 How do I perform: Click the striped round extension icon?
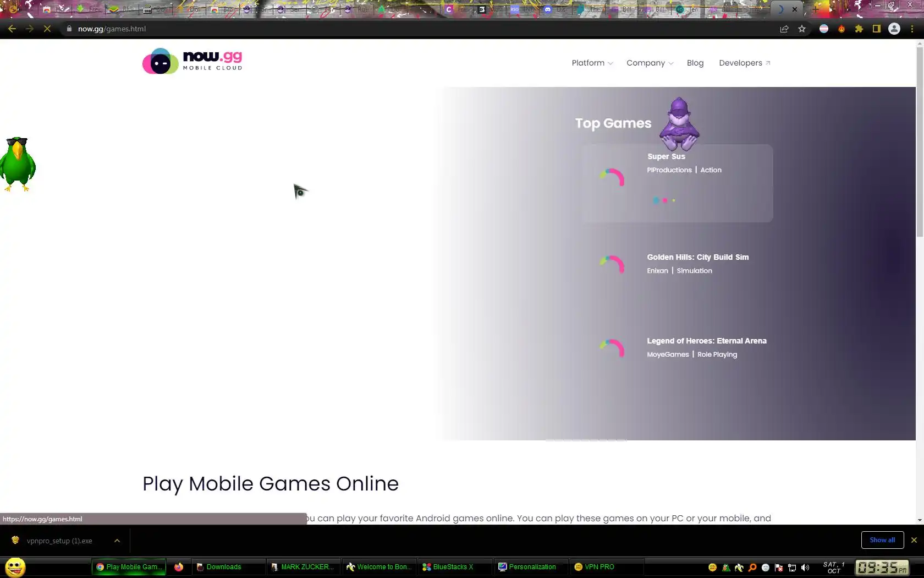pos(824,29)
